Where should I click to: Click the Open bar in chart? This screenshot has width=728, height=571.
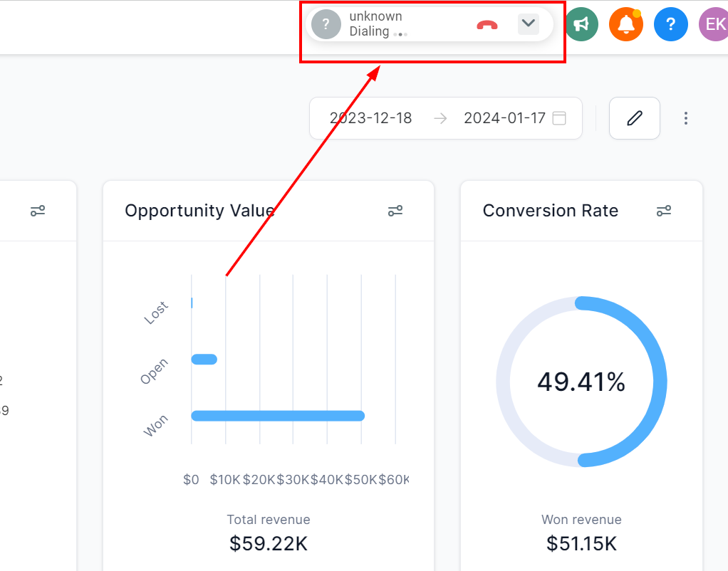pyautogui.click(x=204, y=360)
